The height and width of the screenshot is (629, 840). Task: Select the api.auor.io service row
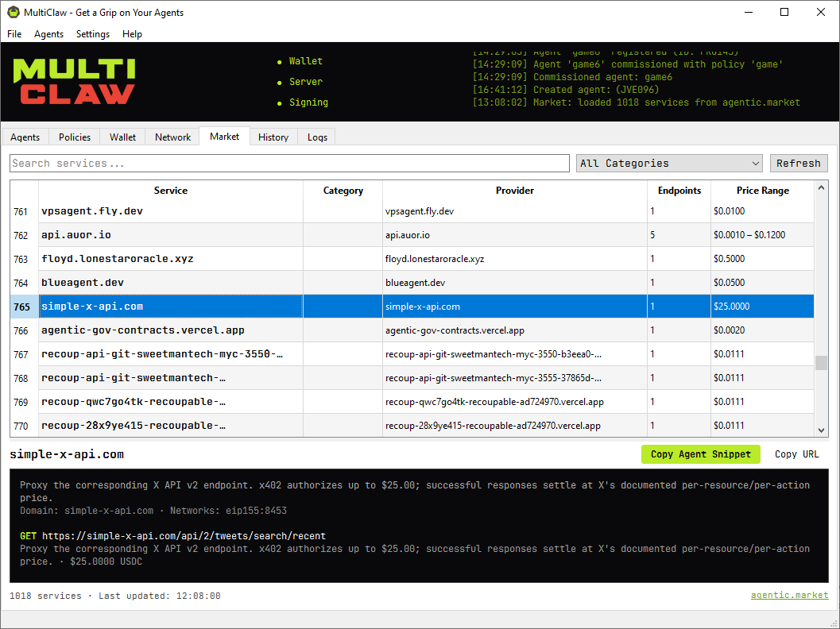click(412, 235)
